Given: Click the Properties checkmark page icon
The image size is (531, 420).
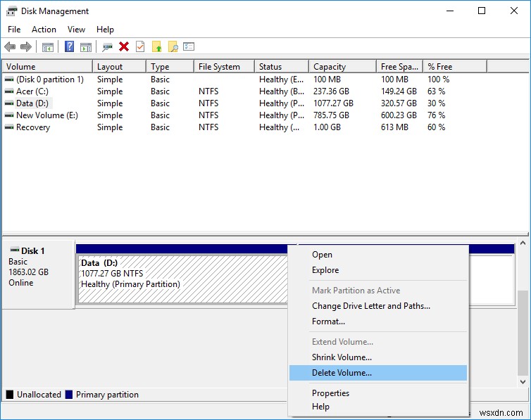Looking at the screenshot, I should [x=140, y=47].
